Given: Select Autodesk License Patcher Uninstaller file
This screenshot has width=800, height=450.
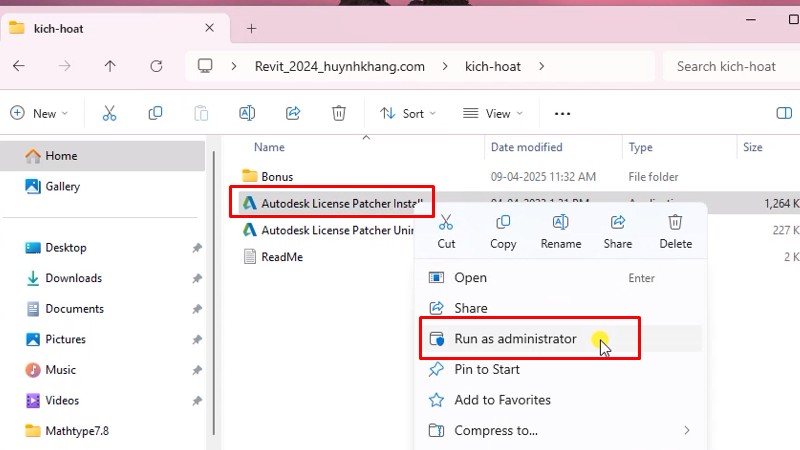Looking at the screenshot, I should [x=328, y=230].
